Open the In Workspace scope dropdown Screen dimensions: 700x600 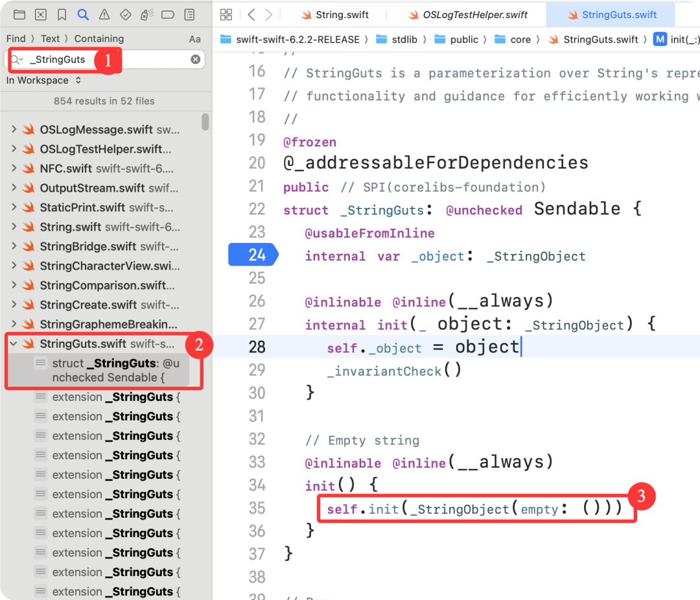43,80
